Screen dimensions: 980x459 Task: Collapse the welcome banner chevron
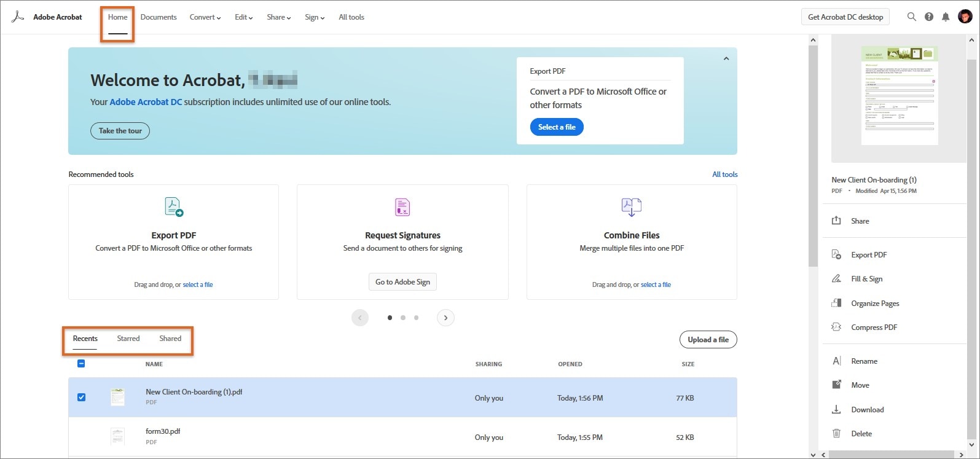coord(726,59)
